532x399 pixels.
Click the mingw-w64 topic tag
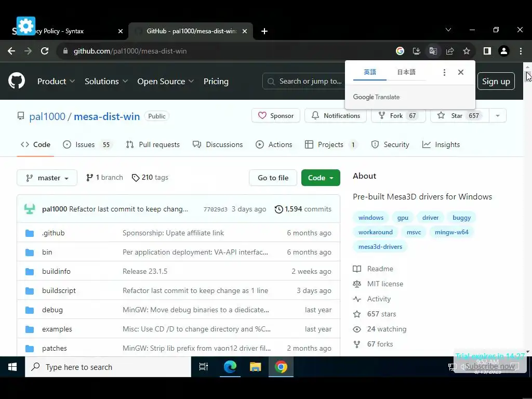tap(451, 232)
